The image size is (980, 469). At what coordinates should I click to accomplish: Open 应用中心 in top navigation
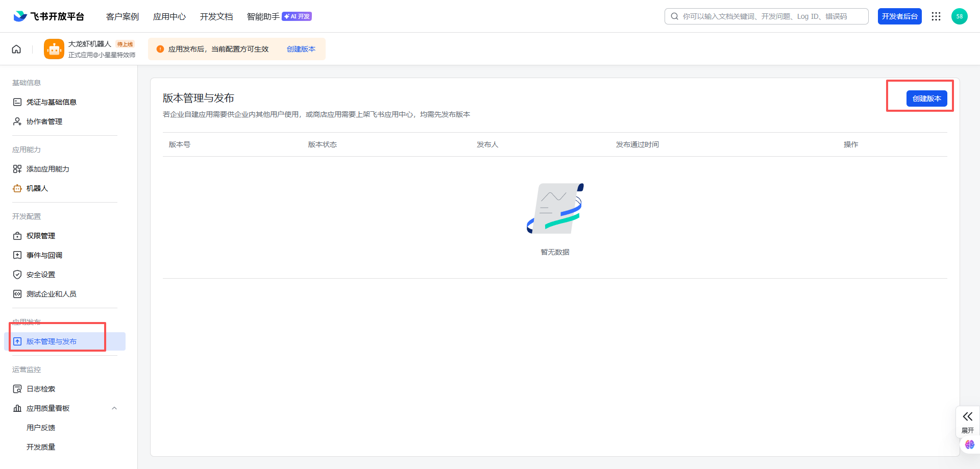tap(169, 16)
